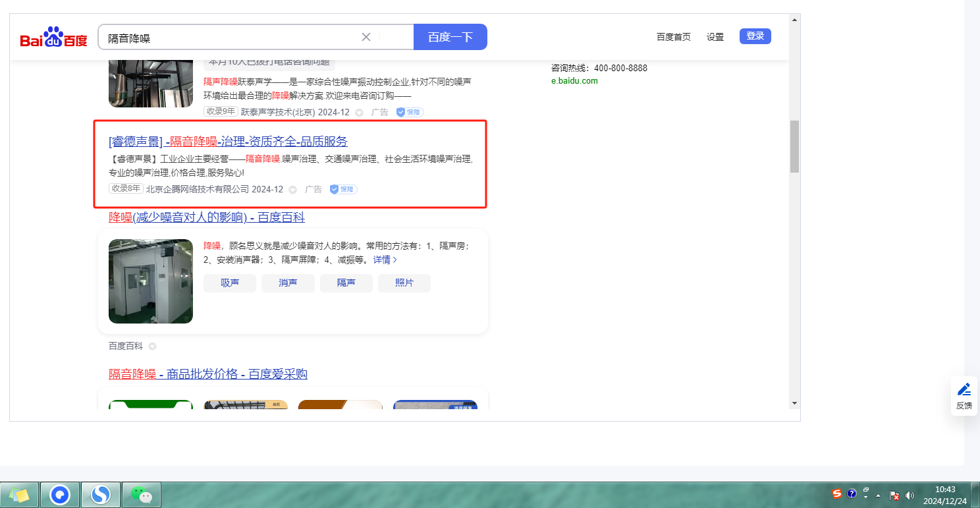Open the 反馈 feedback pencil icon

[x=964, y=395]
